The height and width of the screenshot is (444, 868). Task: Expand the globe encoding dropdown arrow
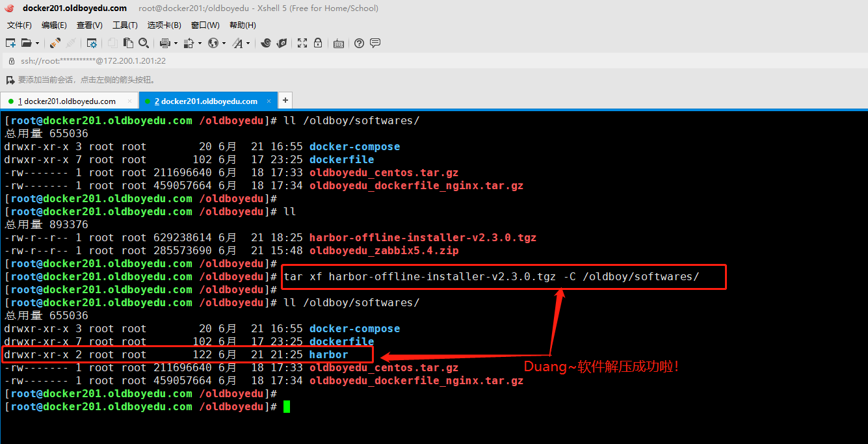[x=224, y=44]
